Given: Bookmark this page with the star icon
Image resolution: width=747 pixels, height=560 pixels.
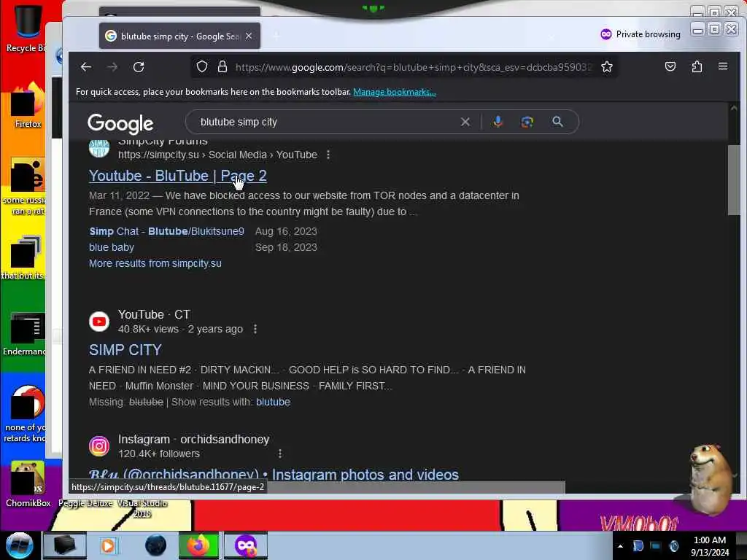Looking at the screenshot, I should point(606,66).
